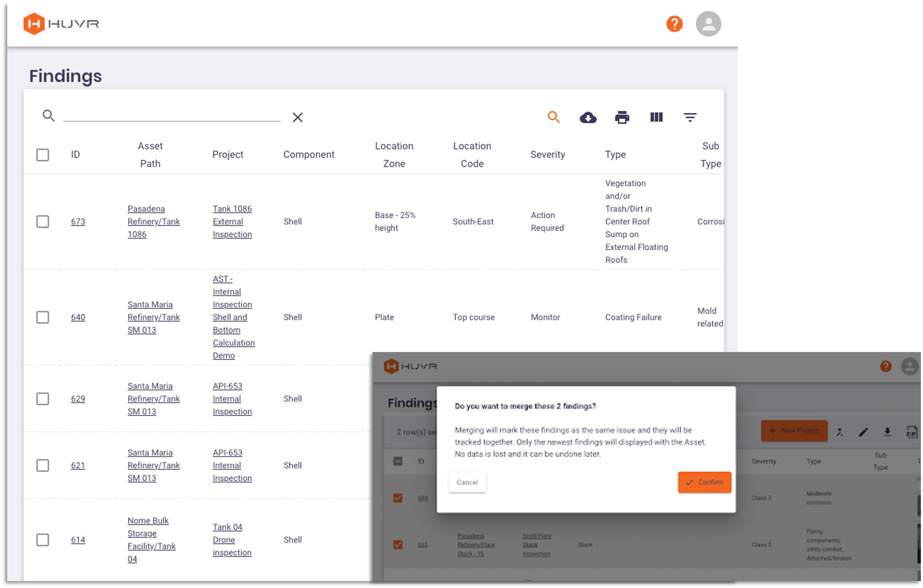Open the orange help question mark in main header
The height and width of the screenshot is (588, 923).
(674, 24)
